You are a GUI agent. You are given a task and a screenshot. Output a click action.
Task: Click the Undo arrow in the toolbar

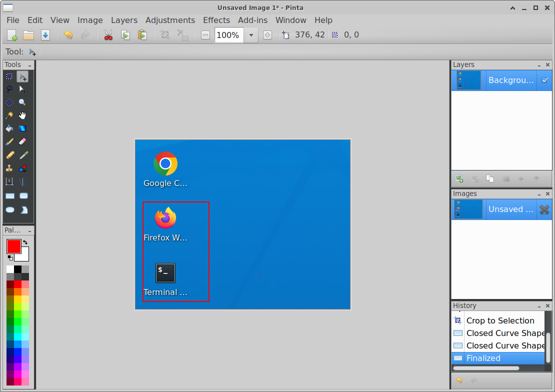(68, 34)
